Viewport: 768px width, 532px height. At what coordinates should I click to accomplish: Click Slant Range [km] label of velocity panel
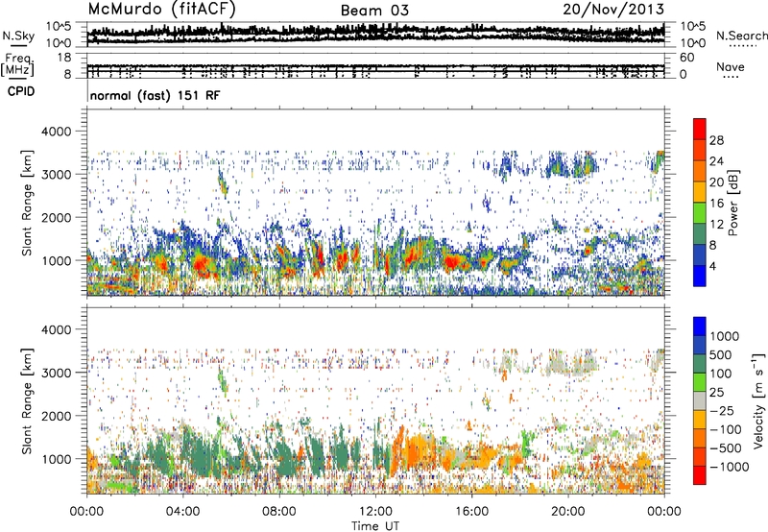tap(27, 401)
